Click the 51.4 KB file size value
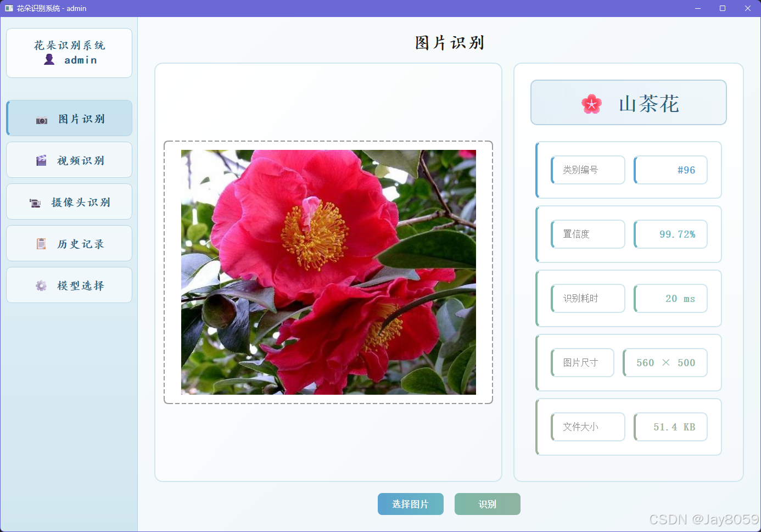The height and width of the screenshot is (532, 761). tap(674, 427)
